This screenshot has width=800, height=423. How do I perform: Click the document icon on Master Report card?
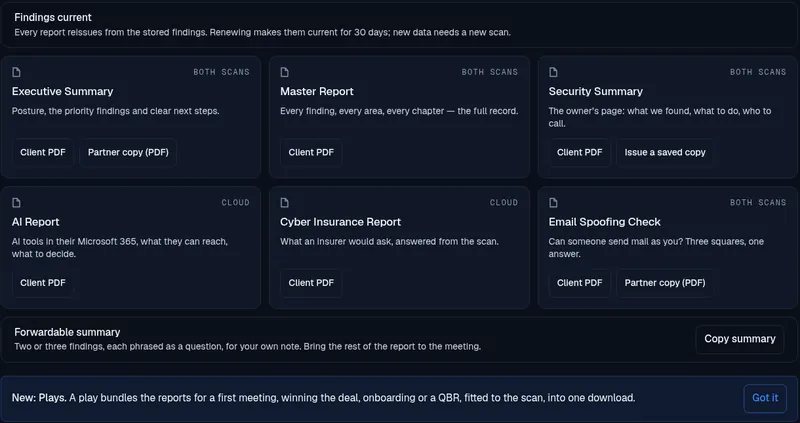[285, 72]
